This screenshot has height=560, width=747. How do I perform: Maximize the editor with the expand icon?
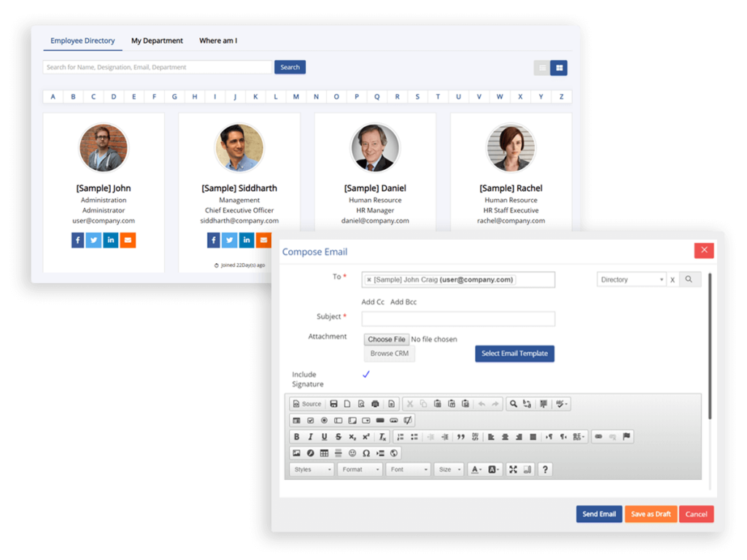(513, 469)
